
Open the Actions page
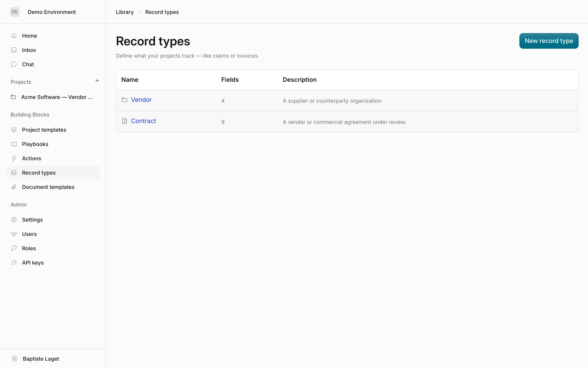click(x=53, y=158)
